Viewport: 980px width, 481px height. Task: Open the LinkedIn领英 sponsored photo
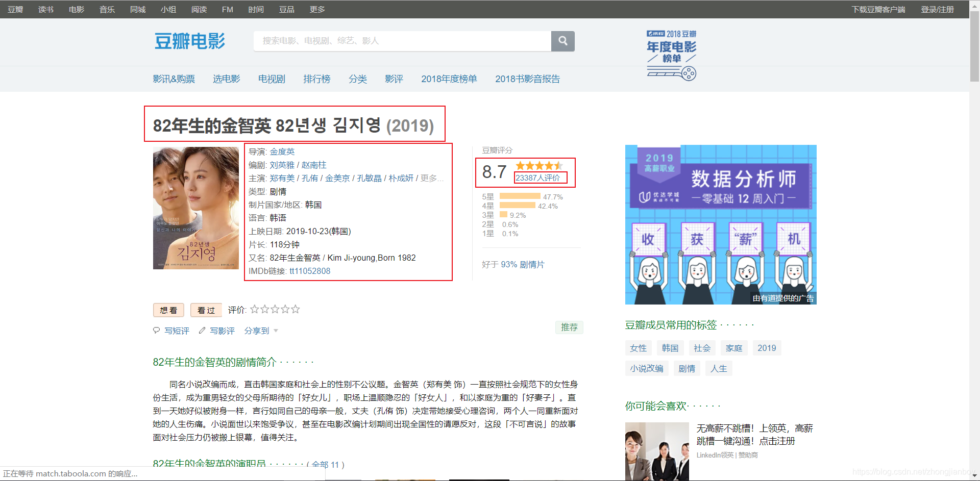pyautogui.click(x=657, y=451)
